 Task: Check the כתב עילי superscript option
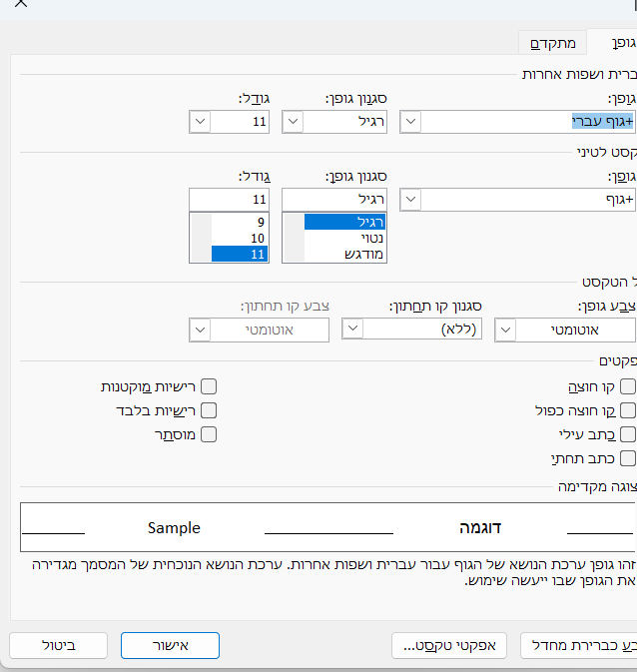click(x=628, y=434)
